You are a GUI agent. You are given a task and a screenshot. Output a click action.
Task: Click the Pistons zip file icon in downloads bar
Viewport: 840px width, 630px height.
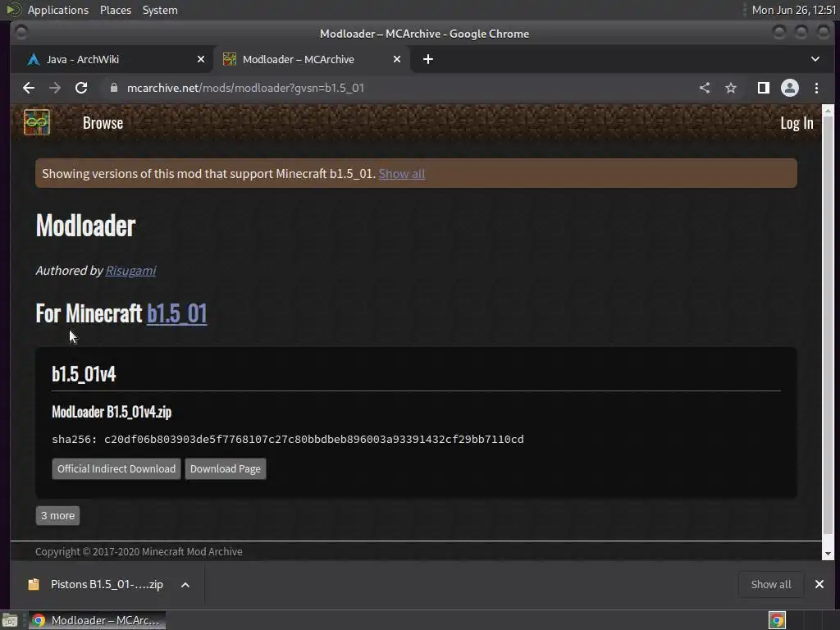pos(33,584)
